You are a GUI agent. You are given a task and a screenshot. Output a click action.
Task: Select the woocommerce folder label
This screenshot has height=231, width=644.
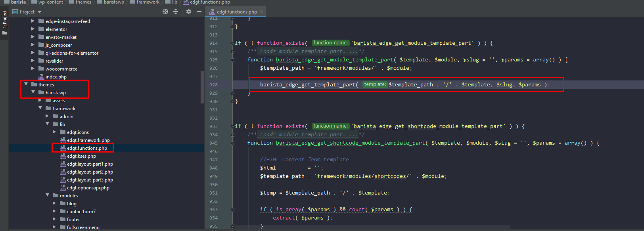pyautogui.click(x=61, y=69)
